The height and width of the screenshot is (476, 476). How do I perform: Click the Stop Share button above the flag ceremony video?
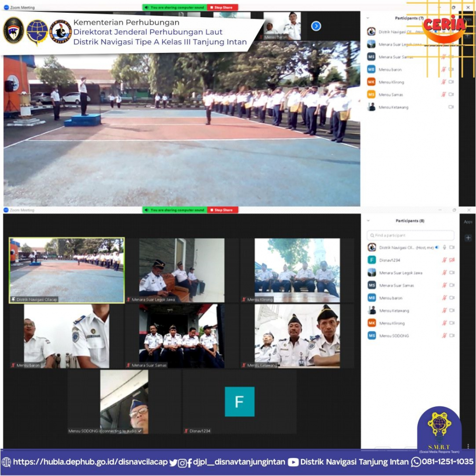click(x=222, y=7)
